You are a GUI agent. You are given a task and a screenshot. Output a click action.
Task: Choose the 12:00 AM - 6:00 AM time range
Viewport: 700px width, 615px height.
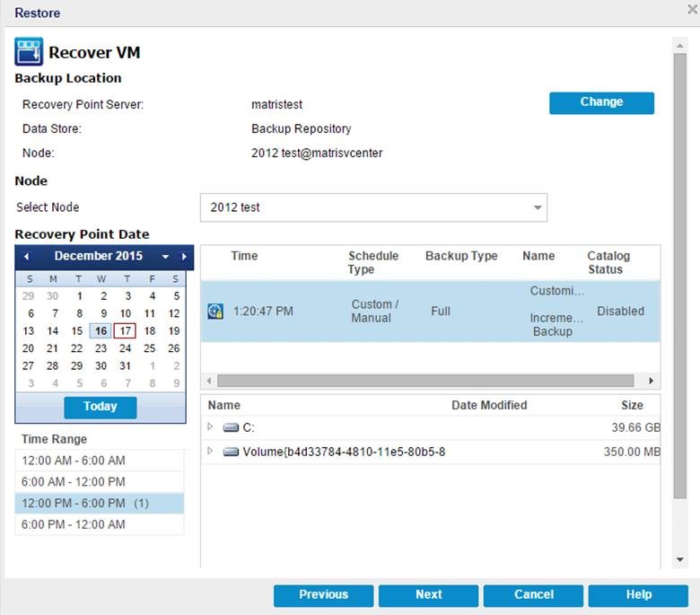tap(100, 461)
